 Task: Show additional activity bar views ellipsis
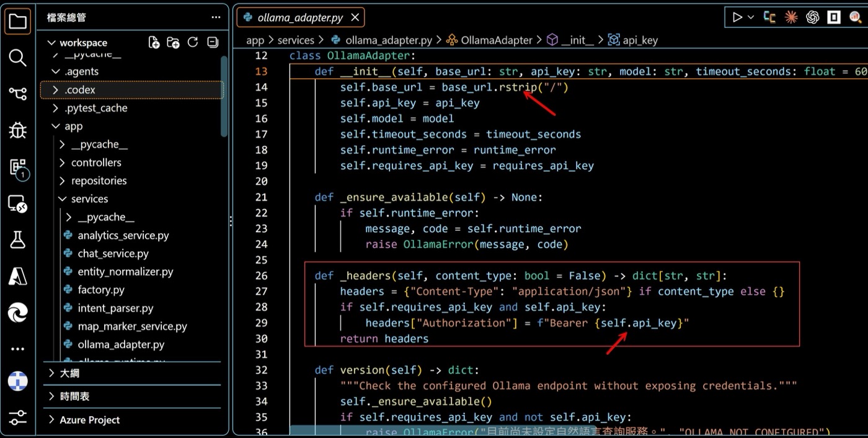[x=17, y=349]
